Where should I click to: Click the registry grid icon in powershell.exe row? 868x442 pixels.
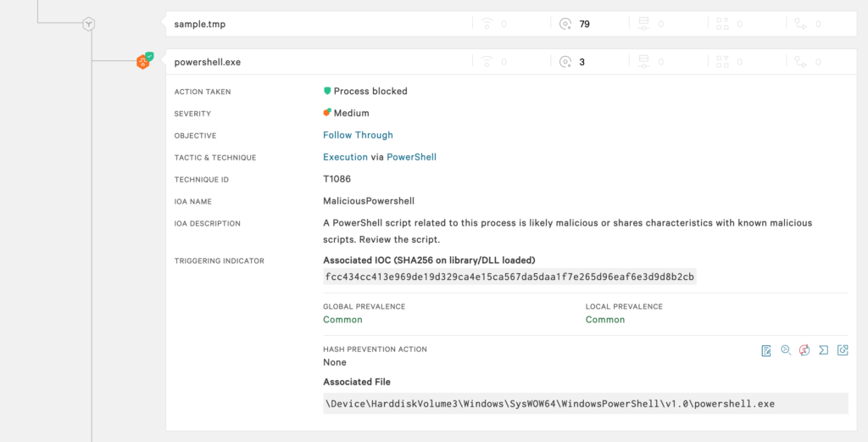pyautogui.click(x=722, y=61)
